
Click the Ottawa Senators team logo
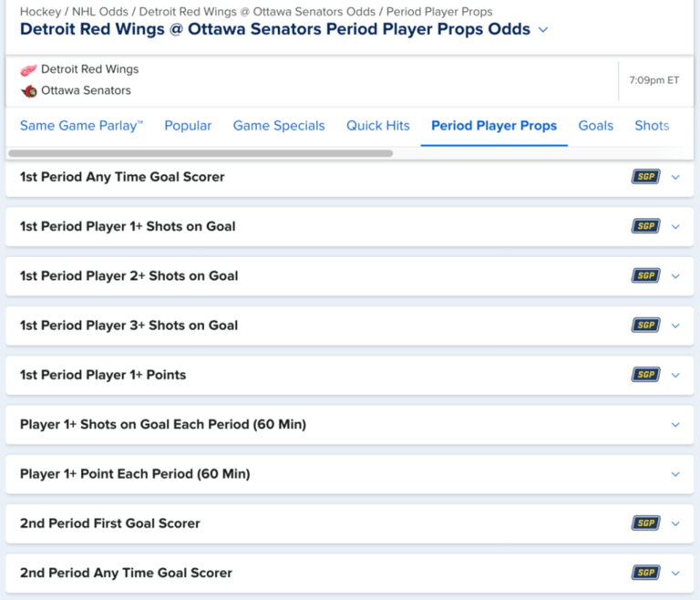pyautogui.click(x=29, y=91)
